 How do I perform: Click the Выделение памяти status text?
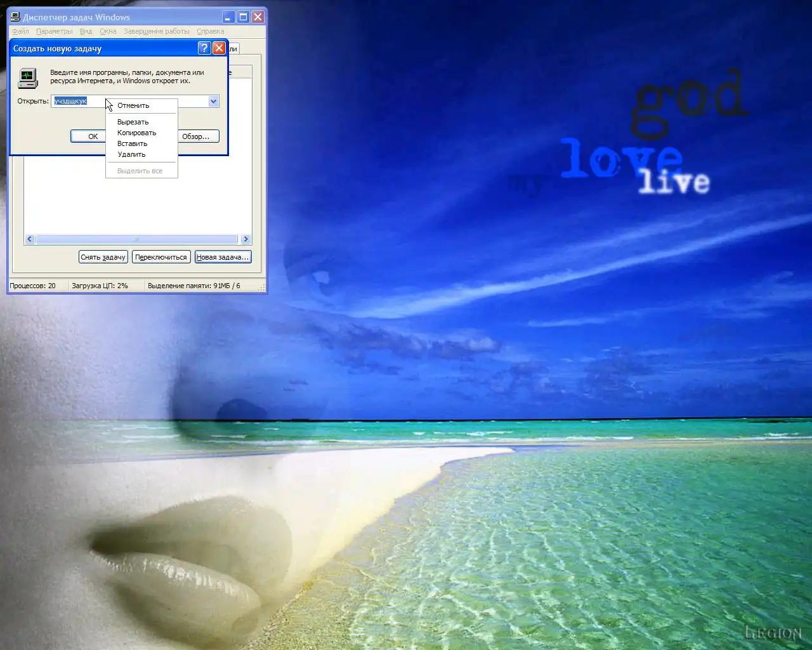coord(194,286)
